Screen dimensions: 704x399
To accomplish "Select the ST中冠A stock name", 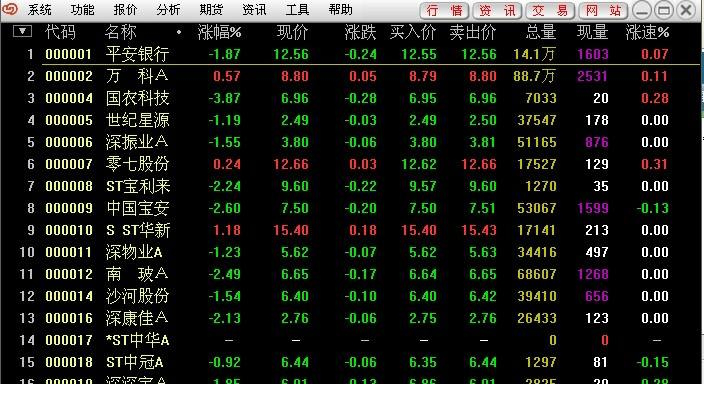I will pos(134,362).
